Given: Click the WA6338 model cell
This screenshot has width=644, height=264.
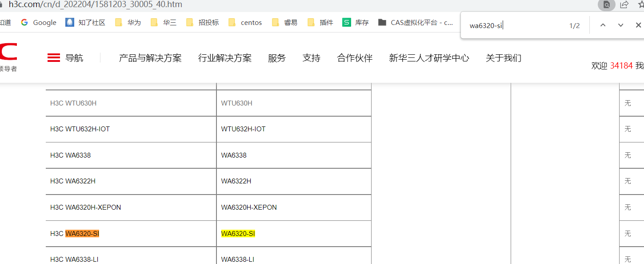Looking at the screenshot, I should (x=294, y=155).
